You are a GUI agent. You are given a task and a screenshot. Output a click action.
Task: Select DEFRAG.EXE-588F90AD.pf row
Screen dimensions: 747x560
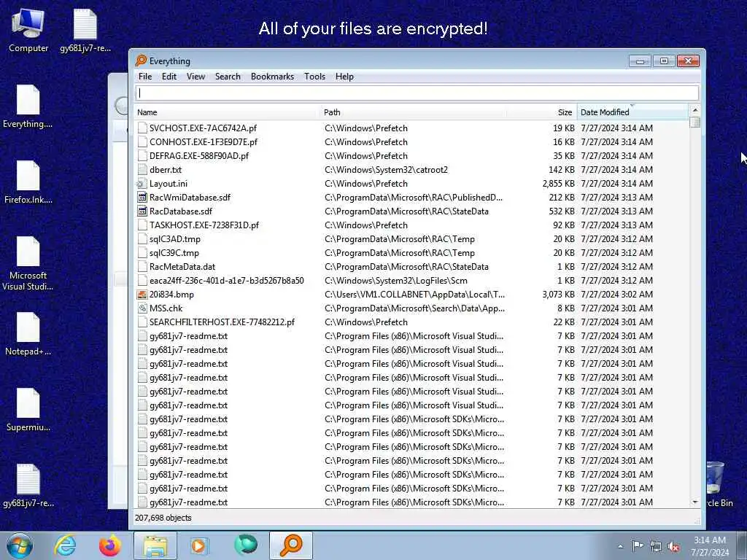click(x=412, y=156)
